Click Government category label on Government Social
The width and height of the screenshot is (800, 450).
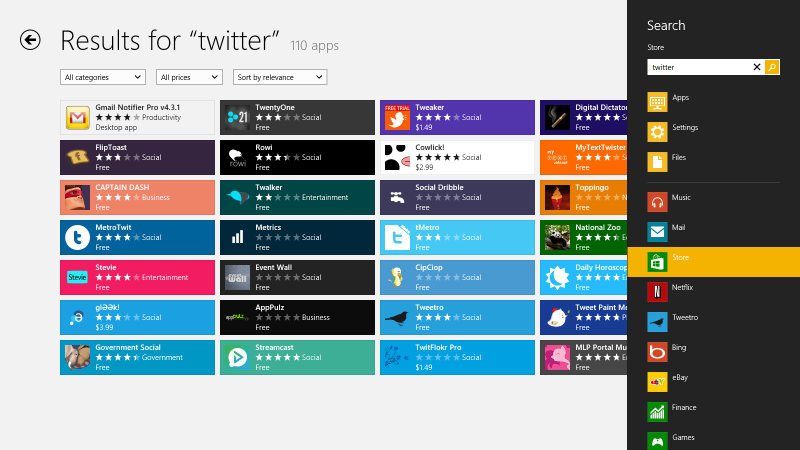(162, 358)
